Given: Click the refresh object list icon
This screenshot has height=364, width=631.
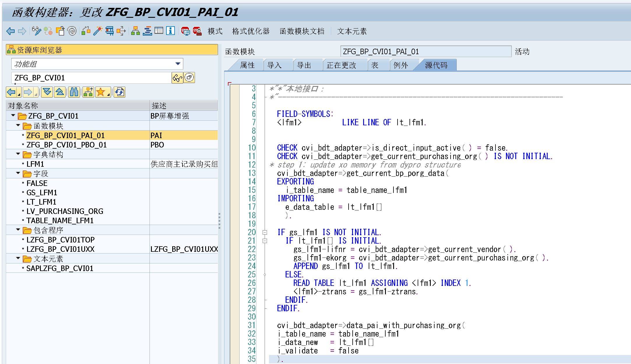Looking at the screenshot, I should 119,92.
